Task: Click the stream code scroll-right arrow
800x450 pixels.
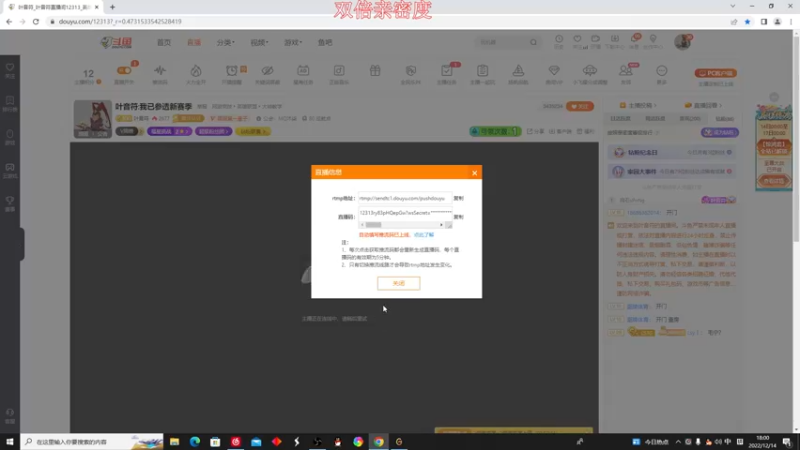Action: coord(441,225)
